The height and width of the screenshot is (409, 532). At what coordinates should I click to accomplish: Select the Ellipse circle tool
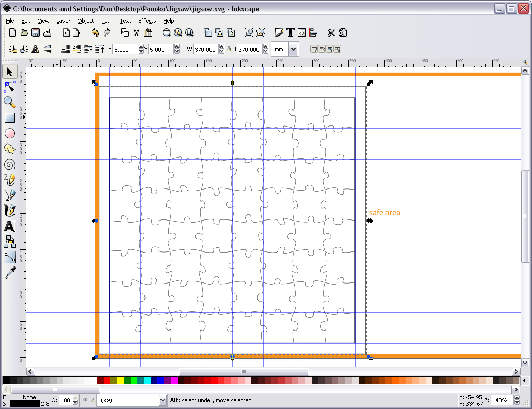(9, 133)
